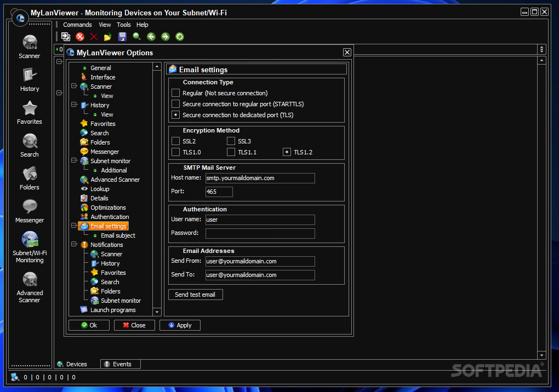Viewport: 559px width, 392px height.
Task: Collapse the second device tree node behind dialog
Action: point(59,93)
